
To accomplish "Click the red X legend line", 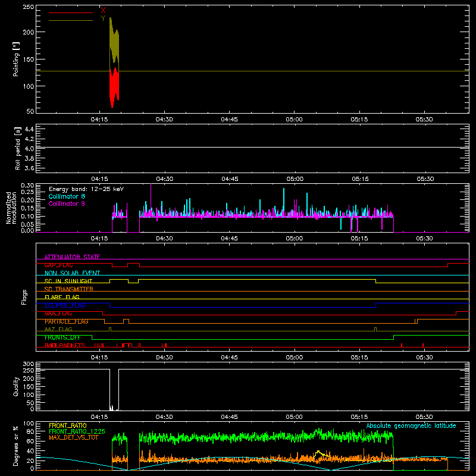I will pyautogui.click(x=71, y=12).
